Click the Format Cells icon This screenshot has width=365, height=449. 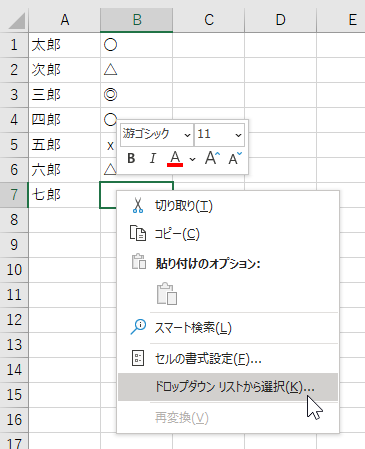point(138,358)
